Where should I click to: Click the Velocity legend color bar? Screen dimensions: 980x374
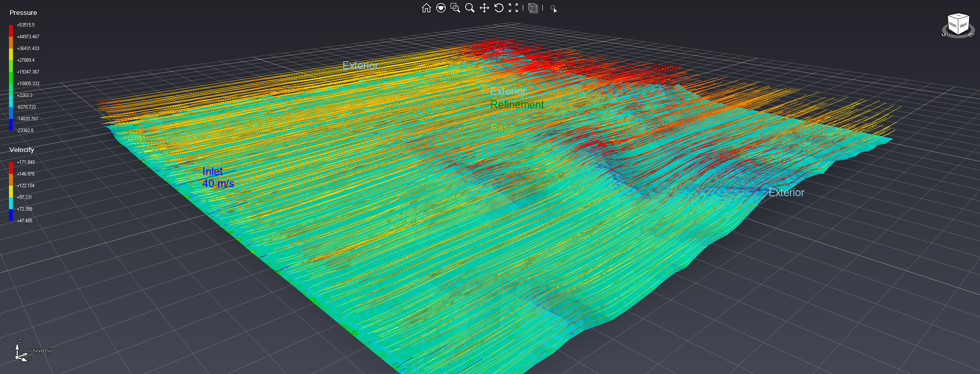pos(11,191)
